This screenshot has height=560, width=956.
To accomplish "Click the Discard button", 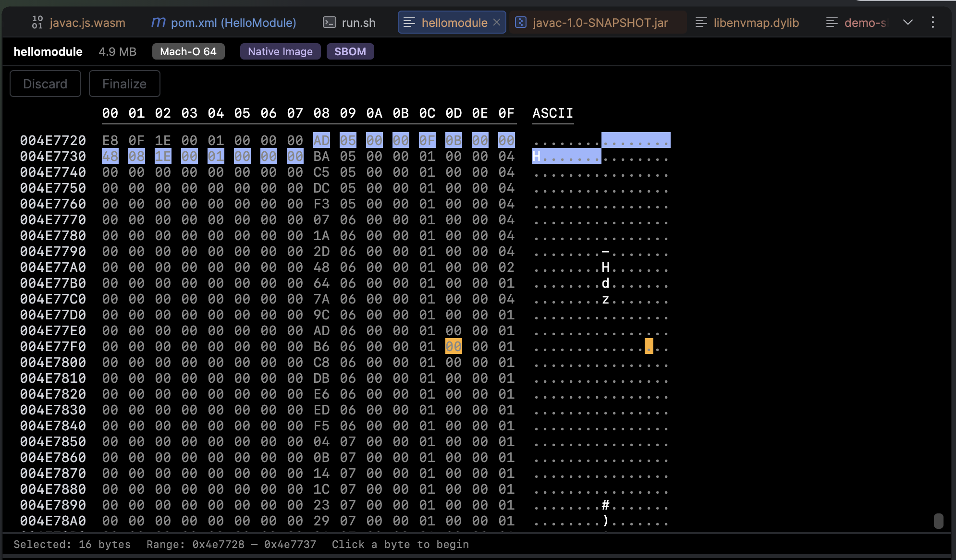I will tap(45, 84).
